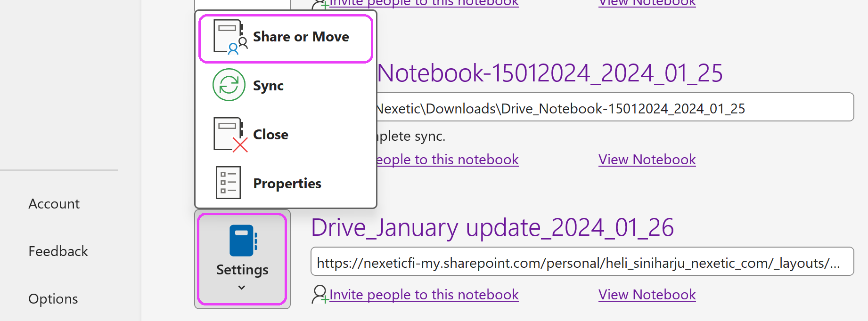Go to Feedback in the sidebar
Viewport: 868px width, 321px height.
click(58, 251)
